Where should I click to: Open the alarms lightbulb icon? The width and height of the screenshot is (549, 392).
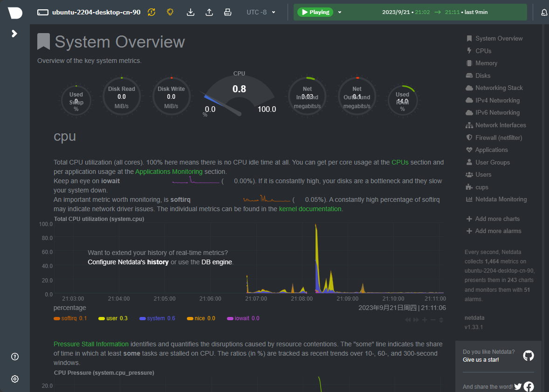[170, 12]
